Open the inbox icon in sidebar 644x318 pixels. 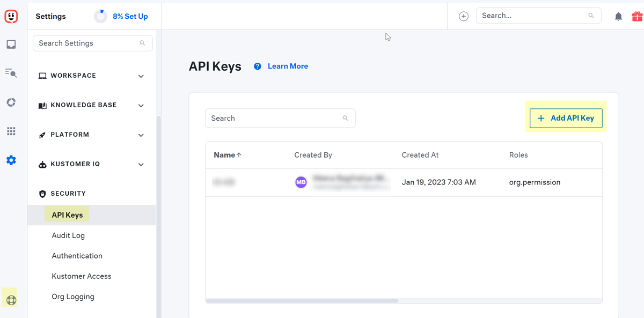pyautogui.click(x=11, y=45)
